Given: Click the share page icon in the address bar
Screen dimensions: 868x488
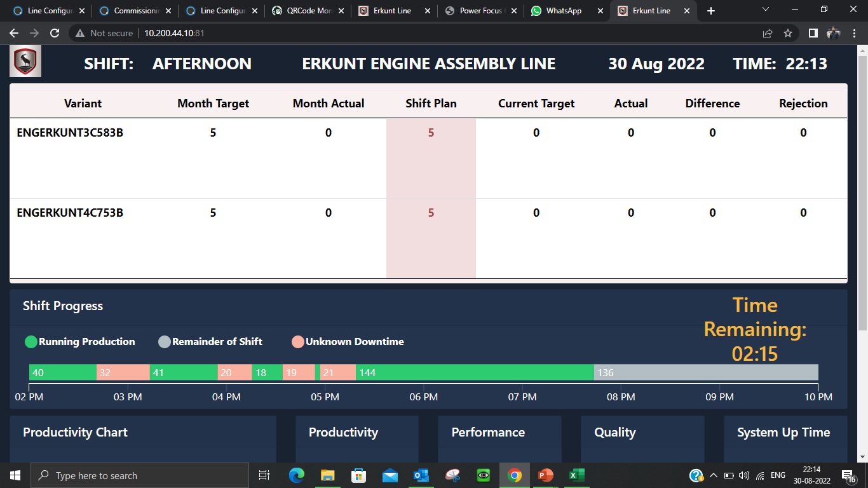Looking at the screenshot, I should click(768, 33).
